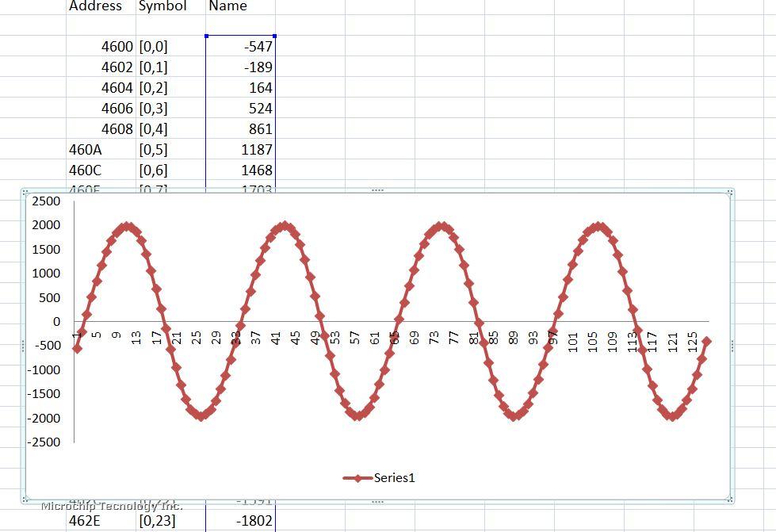Click the chart's top-left corner handle

point(25,192)
